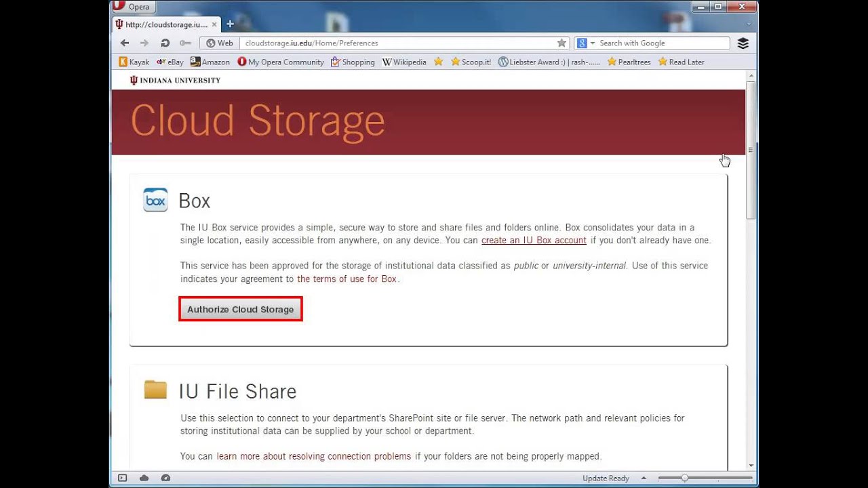Open the Wikipedia bookmark
Viewport: 868px width, 488px height.
[404, 62]
